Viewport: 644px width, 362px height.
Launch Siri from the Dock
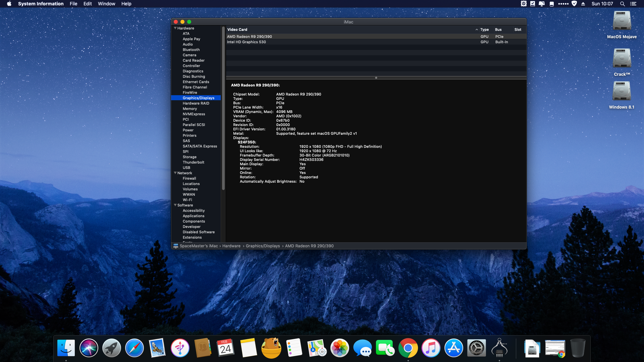click(x=89, y=348)
